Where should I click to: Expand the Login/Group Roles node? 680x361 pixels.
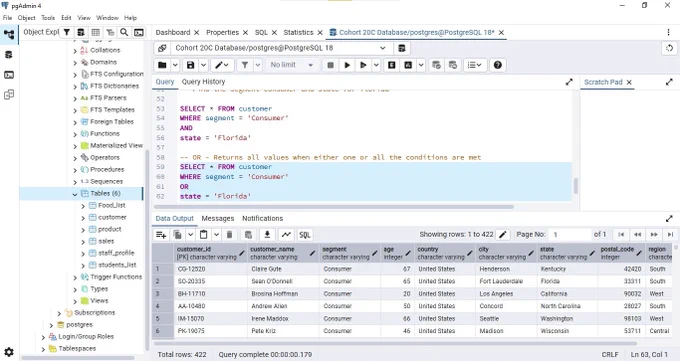point(43,337)
